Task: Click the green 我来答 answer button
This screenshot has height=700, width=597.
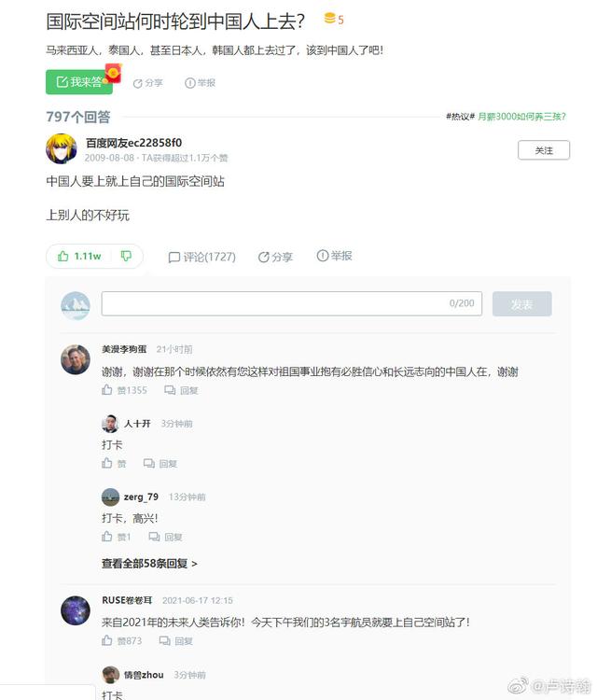Action: pos(79,82)
